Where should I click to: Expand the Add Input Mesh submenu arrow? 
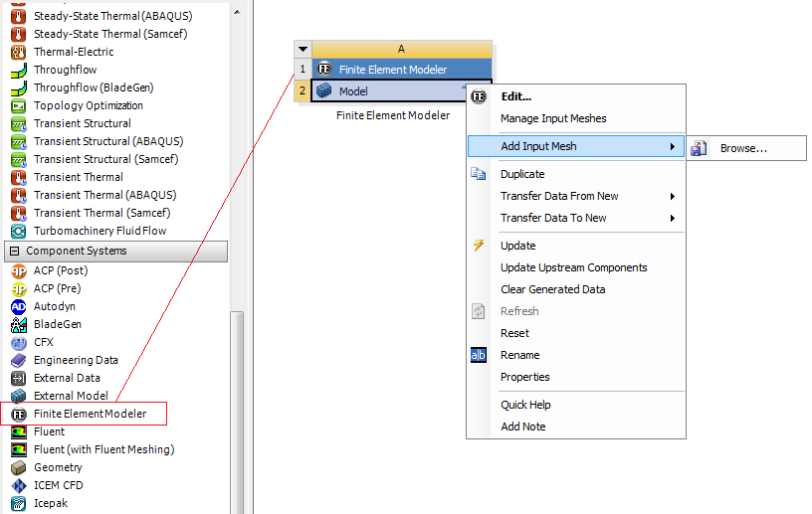pos(672,146)
